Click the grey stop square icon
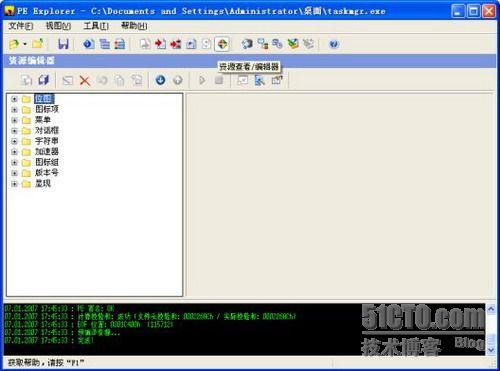Image resolution: width=500 pixels, height=371 pixels. pos(219,80)
